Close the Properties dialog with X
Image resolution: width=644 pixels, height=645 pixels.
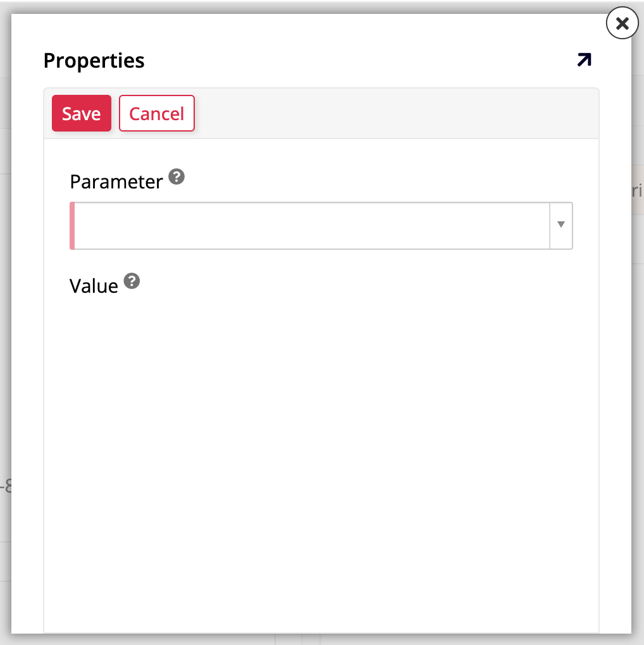[x=622, y=24]
